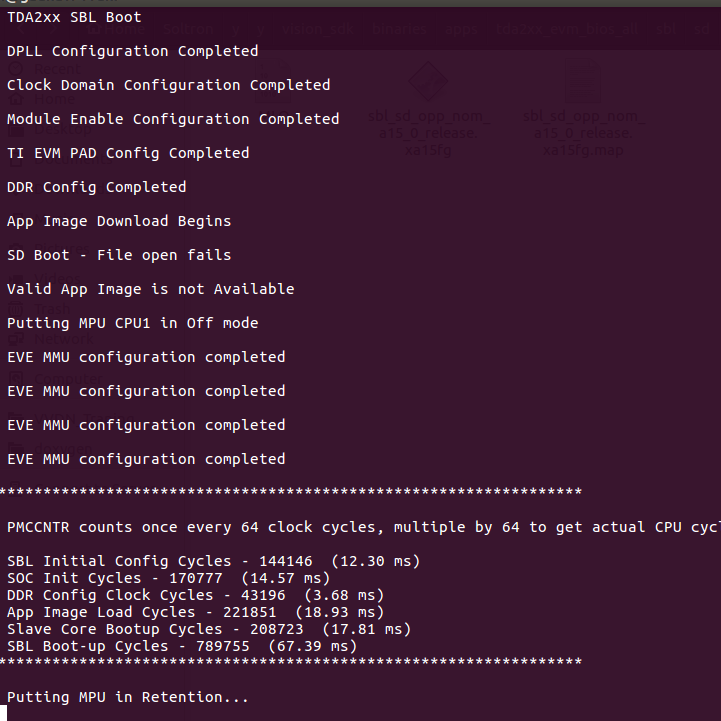Viewport: 721px width, 721px height.
Task: Click "App Image Download Begins" text
Action: click(x=119, y=221)
